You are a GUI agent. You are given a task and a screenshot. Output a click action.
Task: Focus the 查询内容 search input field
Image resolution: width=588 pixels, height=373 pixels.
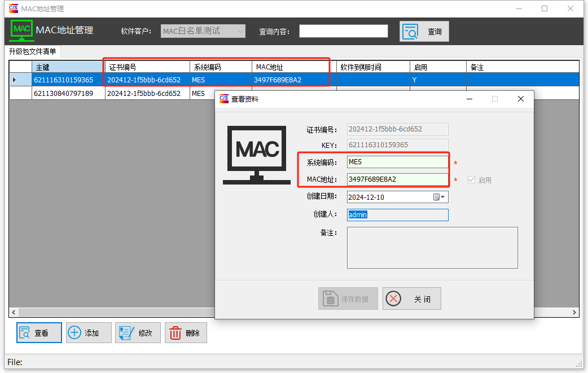click(344, 31)
